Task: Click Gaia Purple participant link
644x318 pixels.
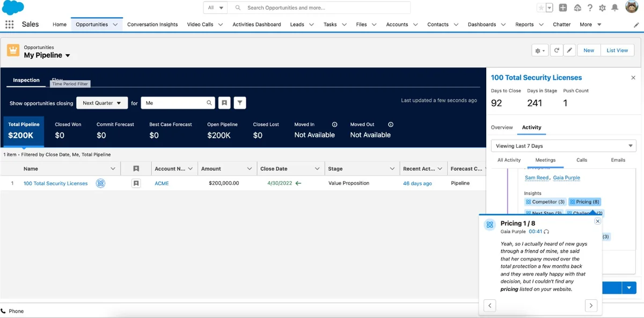Action: 566,178
